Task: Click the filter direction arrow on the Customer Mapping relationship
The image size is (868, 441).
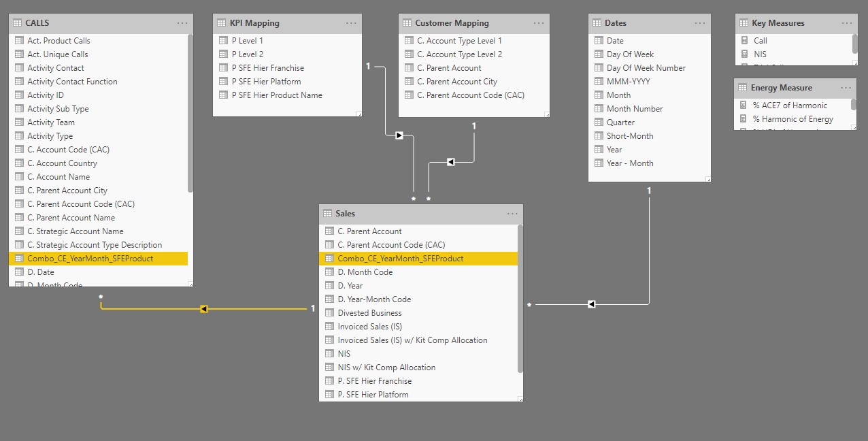Action: tap(450, 162)
